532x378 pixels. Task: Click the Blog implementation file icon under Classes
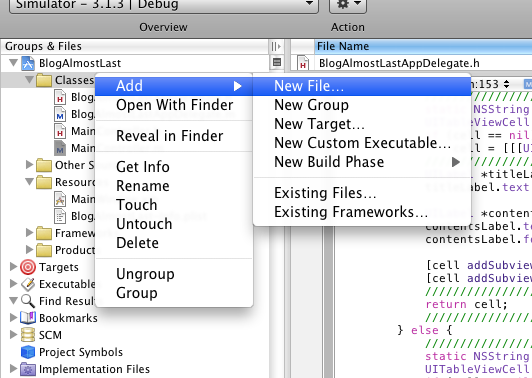pos(60,114)
